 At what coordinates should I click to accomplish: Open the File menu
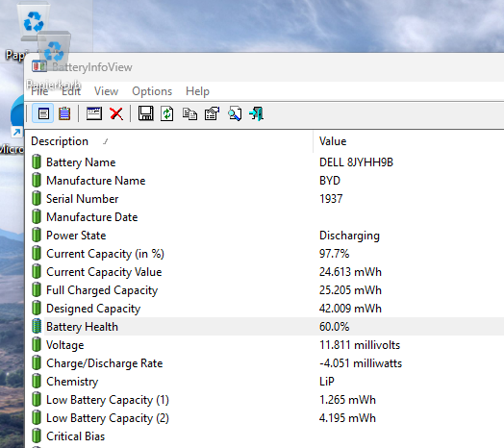point(39,91)
